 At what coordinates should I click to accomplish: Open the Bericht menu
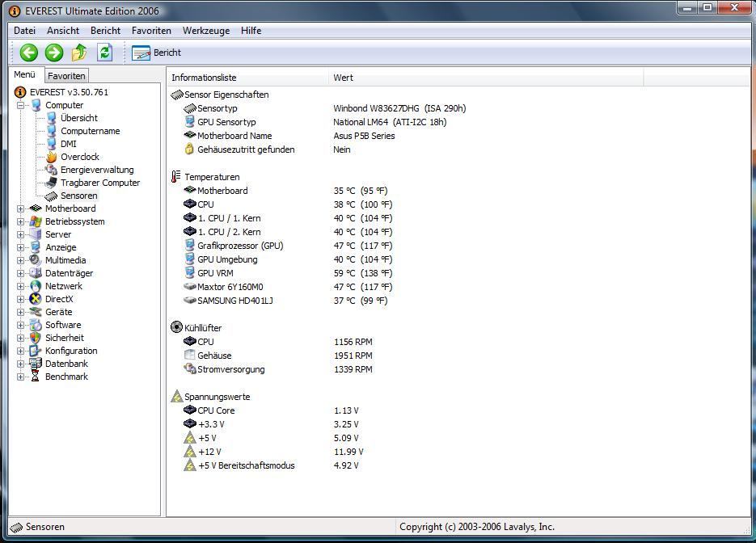106,31
